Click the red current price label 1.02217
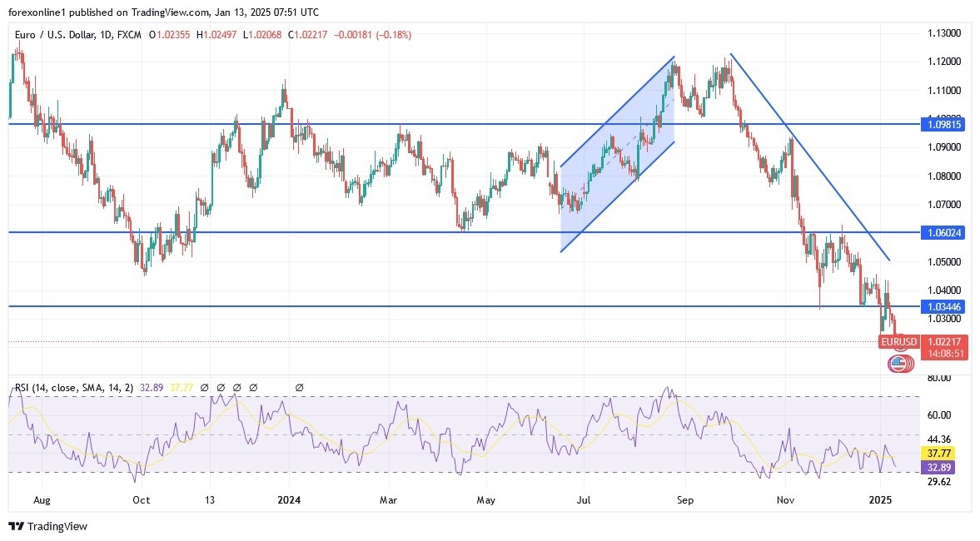The height and width of the screenshot is (541, 980). (944, 341)
